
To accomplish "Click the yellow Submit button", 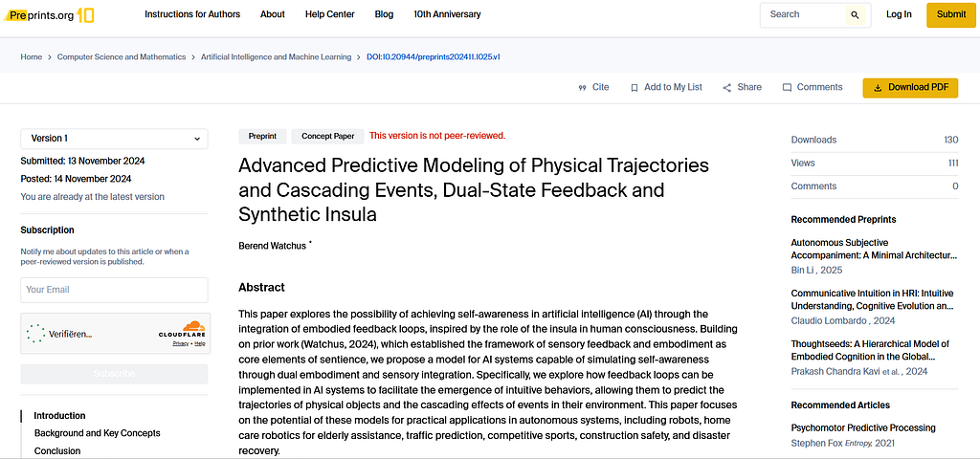I will [x=951, y=15].
